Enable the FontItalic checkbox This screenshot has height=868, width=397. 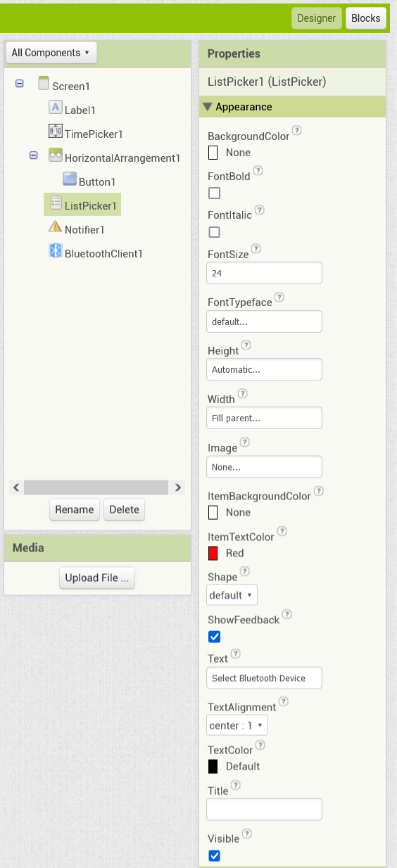[x=215, y=231]
